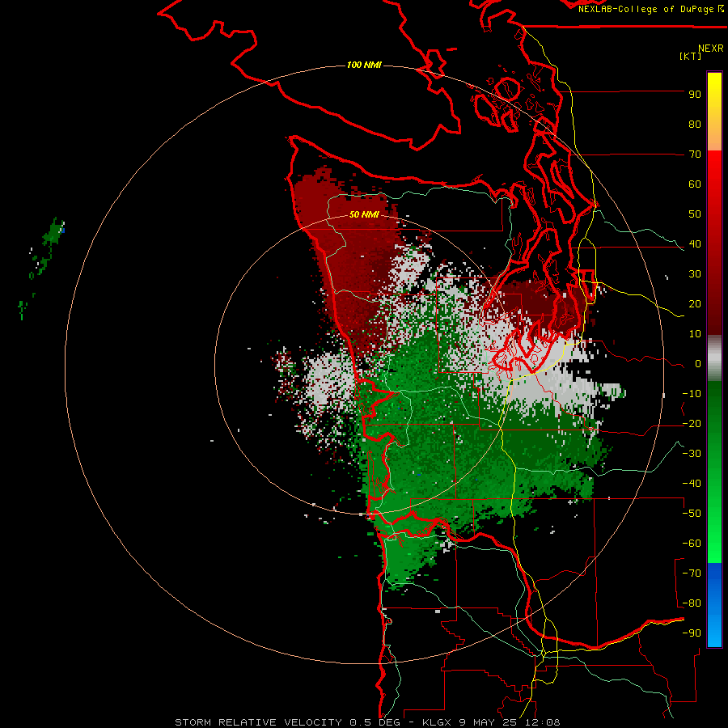Viewport: 728px width, 728px height.
Task: Select the 50 NMI range ring label
Action: coord(364,214)
